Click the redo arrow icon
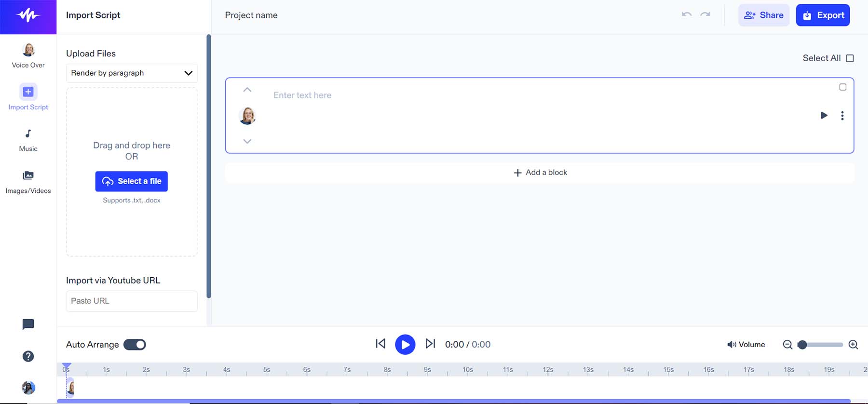The image size is (868, 404). [705, 14]
